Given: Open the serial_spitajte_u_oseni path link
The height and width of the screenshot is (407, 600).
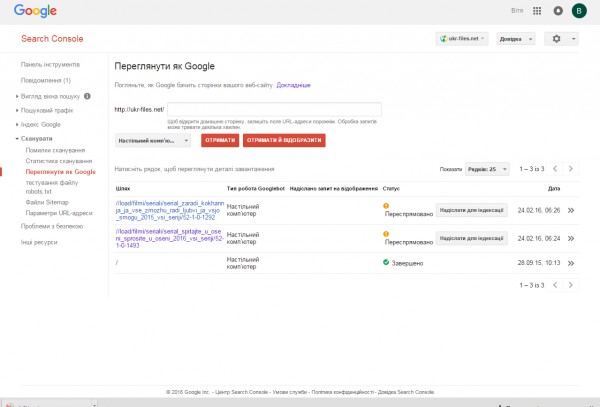Looking at the screenshot, I should coord(170,238).
